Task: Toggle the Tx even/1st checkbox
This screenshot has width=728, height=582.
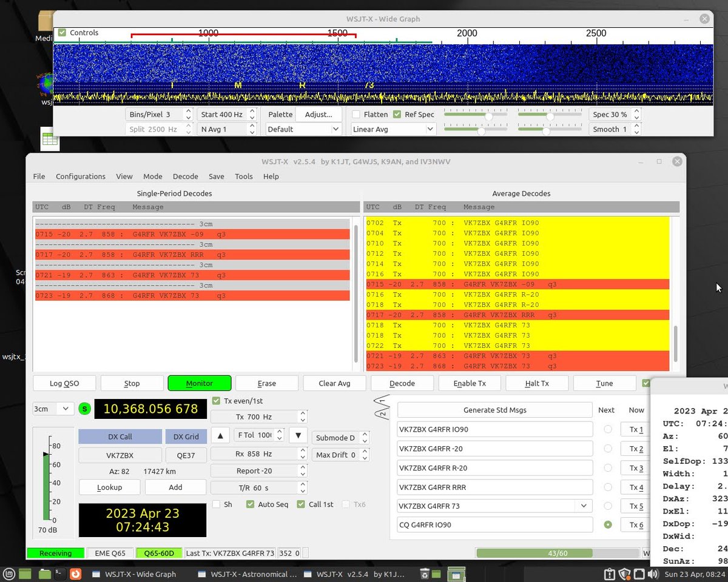Action: click(217, 401)
